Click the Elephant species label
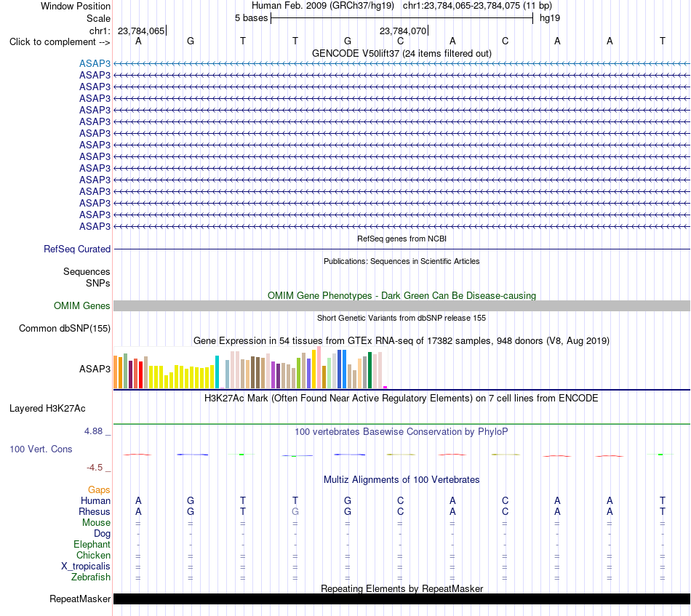691x616 pixels. (92, 545)
